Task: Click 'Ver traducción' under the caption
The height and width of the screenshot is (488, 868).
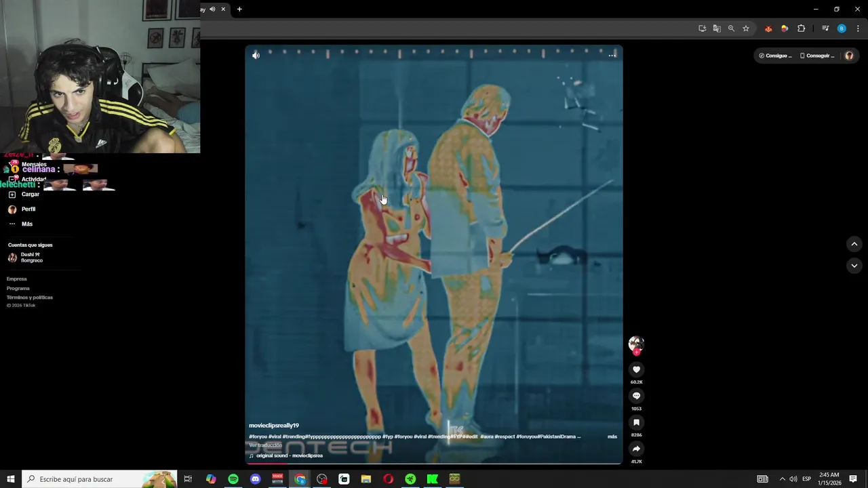Action: tap(265, 445)
